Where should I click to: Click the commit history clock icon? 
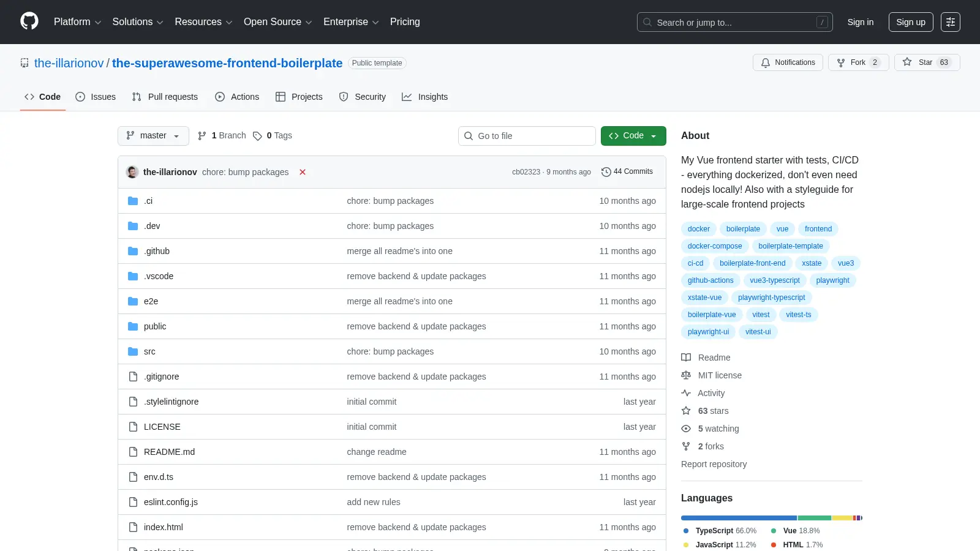tap(606, 172)
